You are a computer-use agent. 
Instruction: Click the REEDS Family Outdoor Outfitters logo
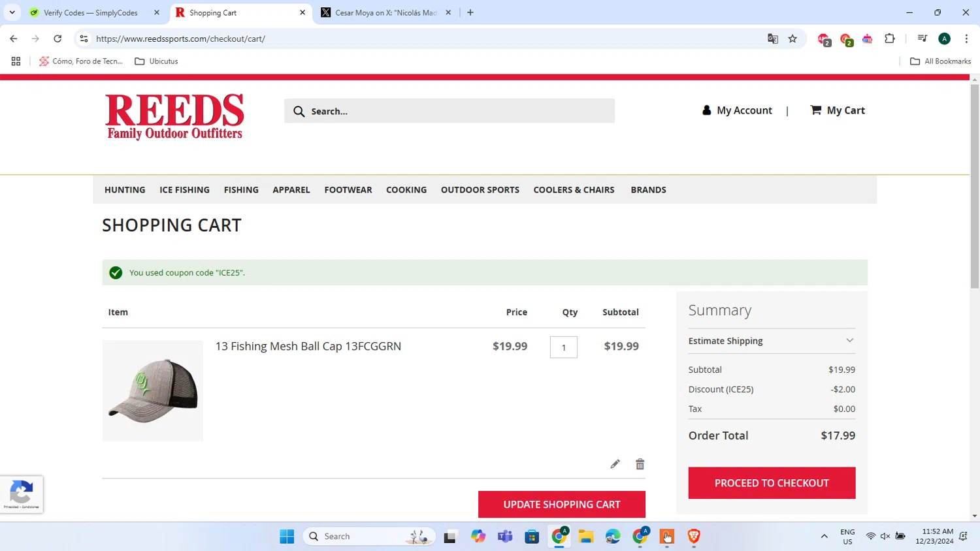click(174, 117)
